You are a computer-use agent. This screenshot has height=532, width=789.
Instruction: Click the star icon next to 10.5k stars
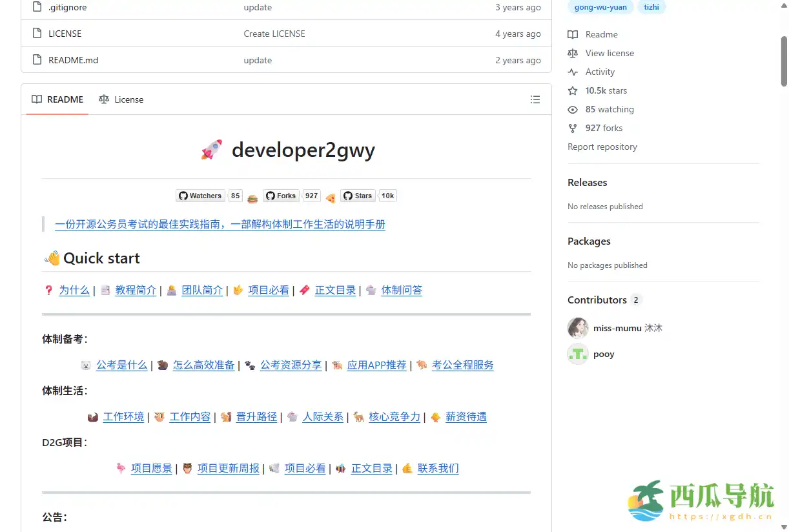click(x=573, y=90)
